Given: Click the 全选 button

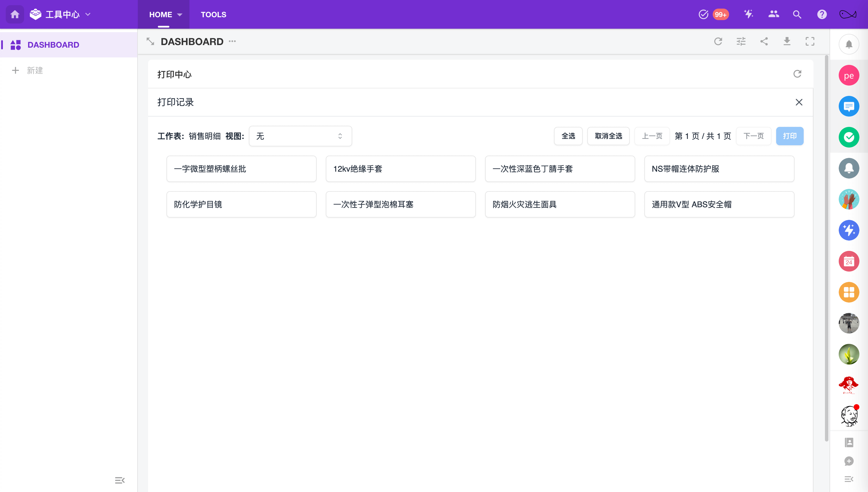Looking at the screenshot, I should (568, 136).
